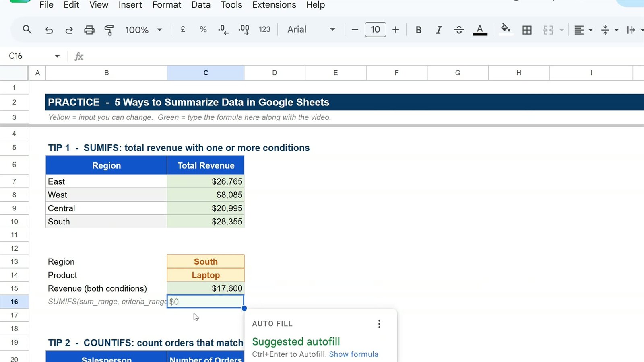The image size is (644, 362).
Task: Click the formula bar fx area
Action: click(x=79, y=56)
